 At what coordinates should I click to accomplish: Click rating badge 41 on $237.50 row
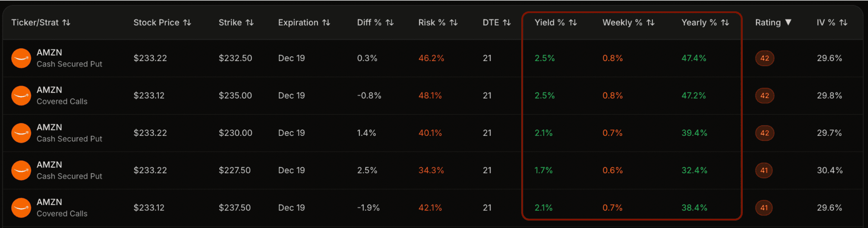(x=764, y=208)
